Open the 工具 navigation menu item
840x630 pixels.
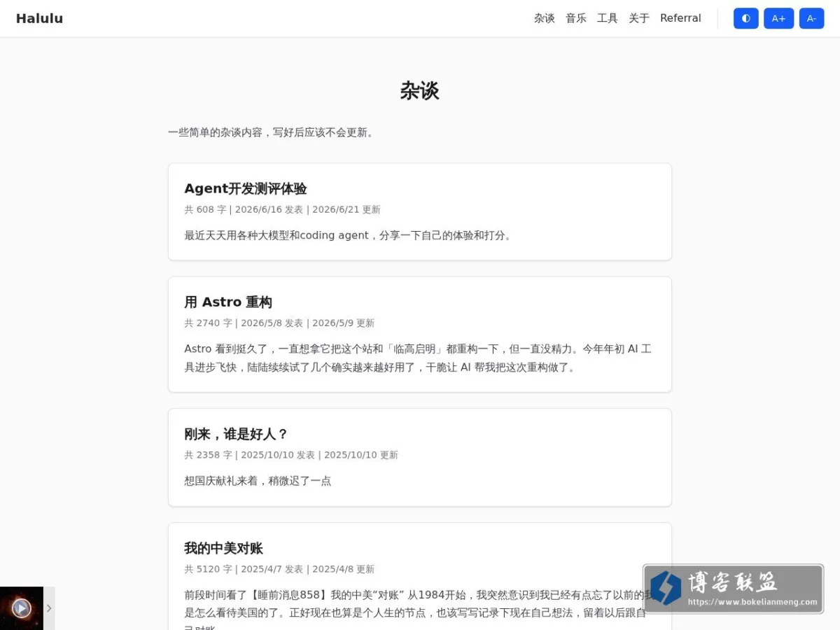tap(608, 18)
